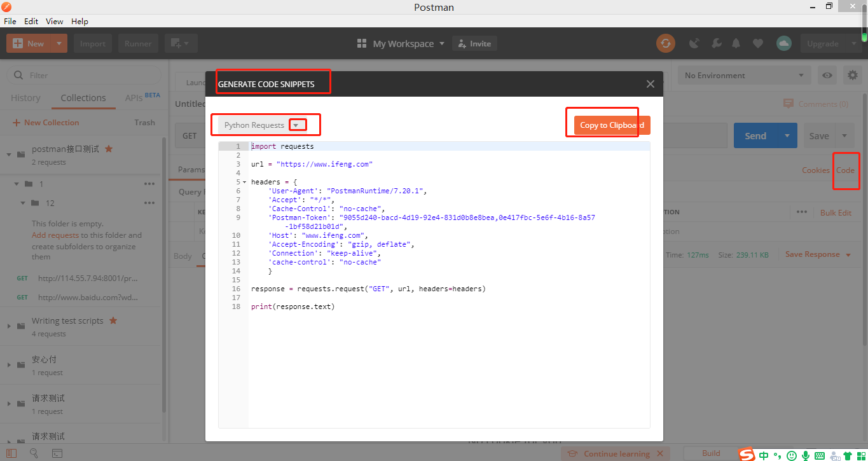
Task: Open manage environments gear icon
Action: tap(852, 75)
